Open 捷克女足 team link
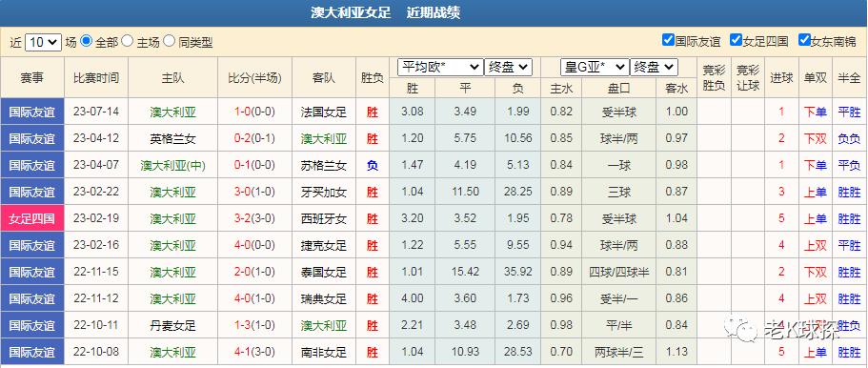Image resolution: width=868 pixels, height=368 pixels. [324, 245]
